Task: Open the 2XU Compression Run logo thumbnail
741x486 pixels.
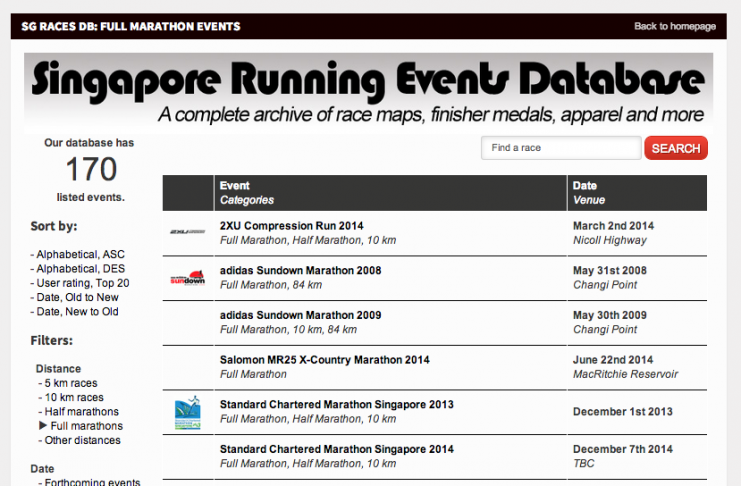Action: [188, 232]
